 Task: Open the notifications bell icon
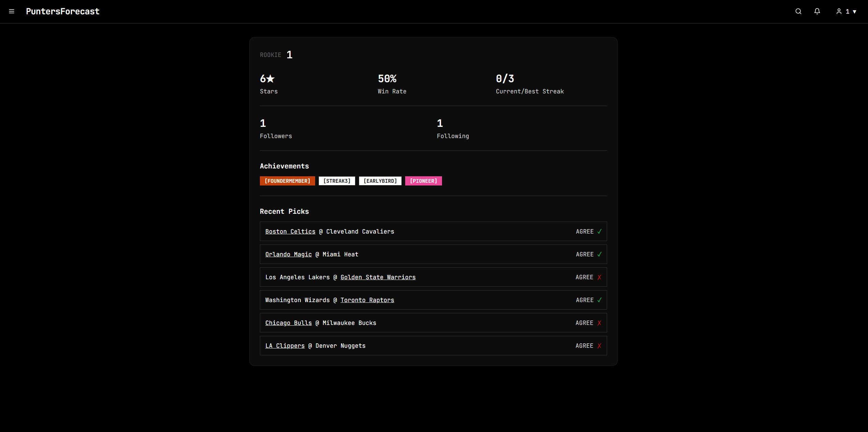point(817,12)
